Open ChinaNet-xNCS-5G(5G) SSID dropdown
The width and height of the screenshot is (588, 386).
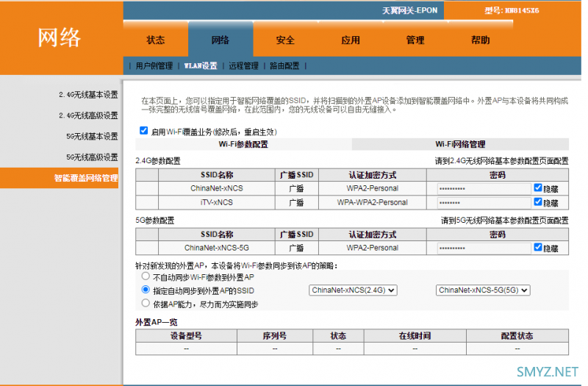coord(483,290)
